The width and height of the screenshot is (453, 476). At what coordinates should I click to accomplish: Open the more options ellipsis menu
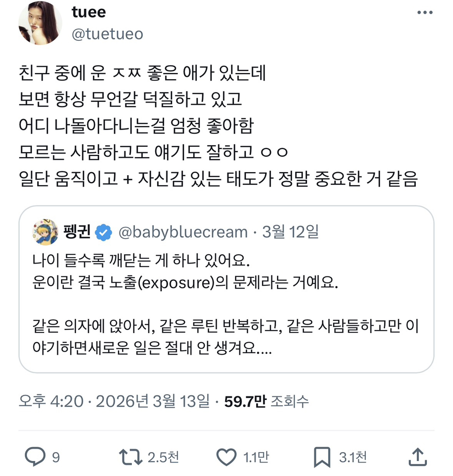point(424,12)
